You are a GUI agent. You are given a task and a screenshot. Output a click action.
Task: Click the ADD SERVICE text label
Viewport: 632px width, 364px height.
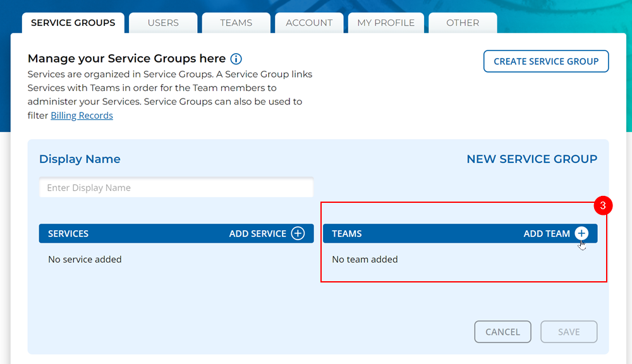258,234
